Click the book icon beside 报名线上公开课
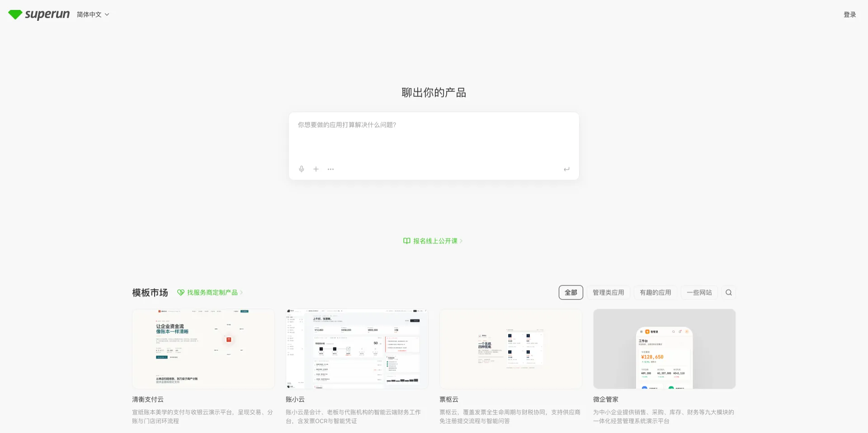Image resolution: width=868 pixels, height=433 pixels. (x=407, y=241)
